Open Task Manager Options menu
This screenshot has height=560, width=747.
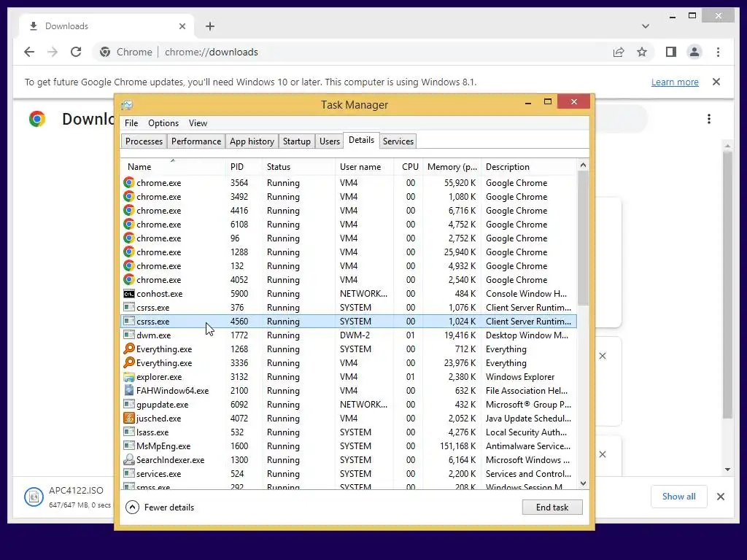click(x=163, y=123)
